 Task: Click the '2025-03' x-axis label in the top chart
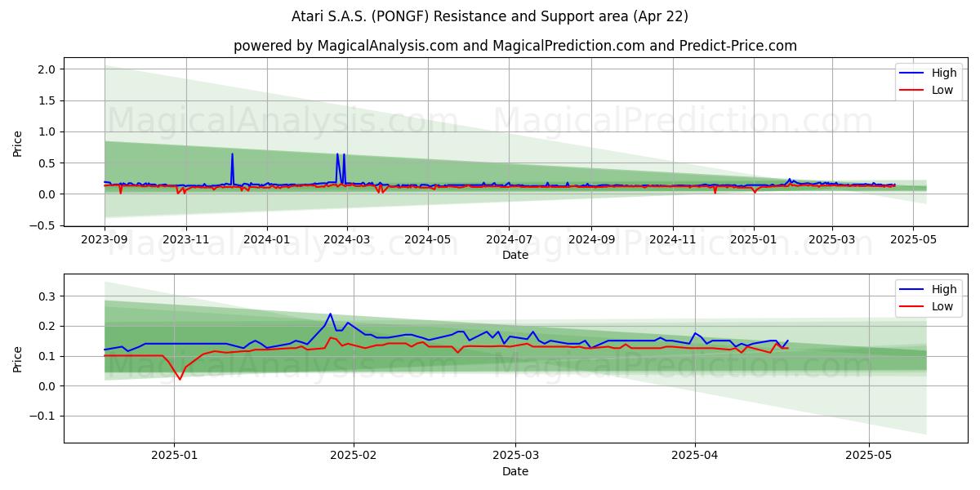click(x=832, y=241)
